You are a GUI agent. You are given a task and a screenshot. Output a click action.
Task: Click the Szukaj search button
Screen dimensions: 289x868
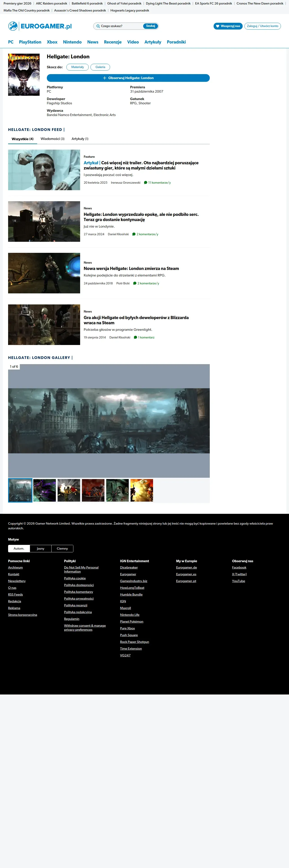tap(150, 26)
